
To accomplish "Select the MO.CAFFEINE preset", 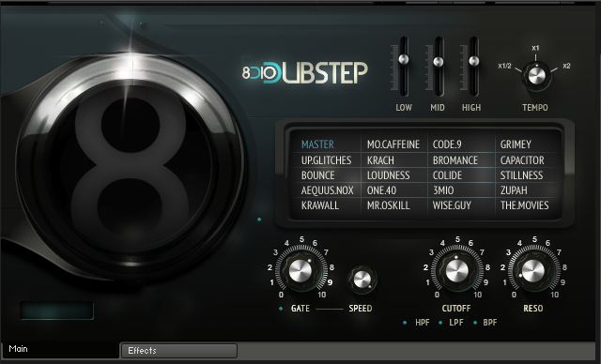I will tap(393, 144).
